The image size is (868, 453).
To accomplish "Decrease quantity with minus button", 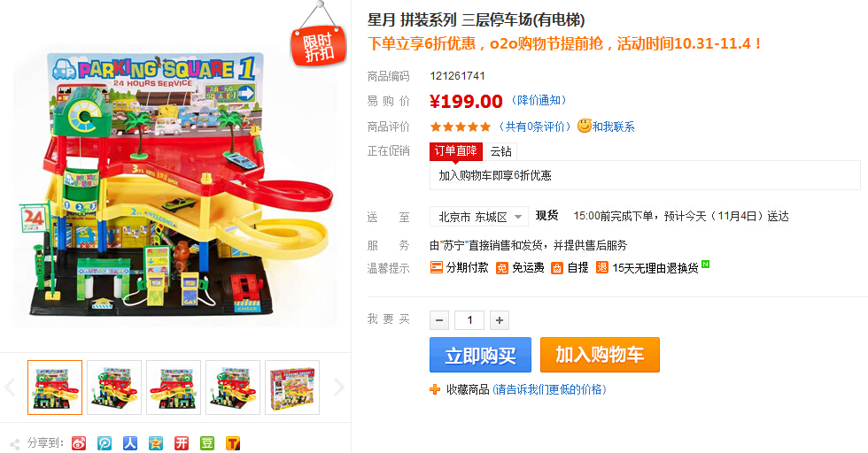I will pyautogui.click(x=439, y=320).
